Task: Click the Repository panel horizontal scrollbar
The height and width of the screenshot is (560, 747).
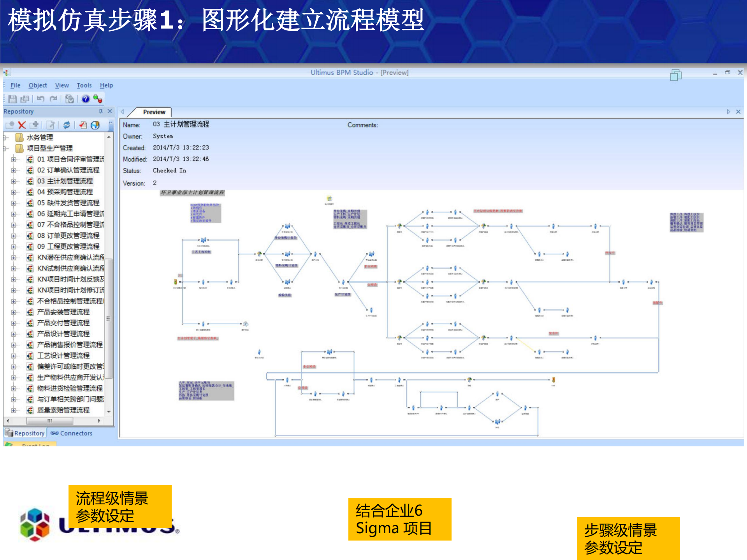Action: tap(49, 421)
